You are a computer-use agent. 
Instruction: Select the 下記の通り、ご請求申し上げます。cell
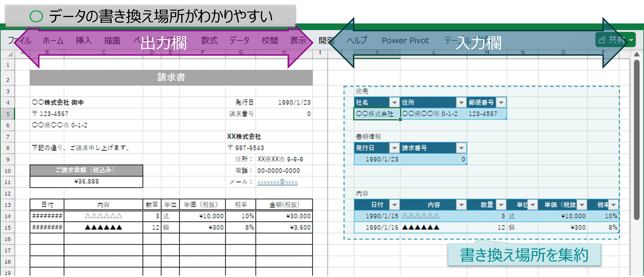(x=80, y=148)
